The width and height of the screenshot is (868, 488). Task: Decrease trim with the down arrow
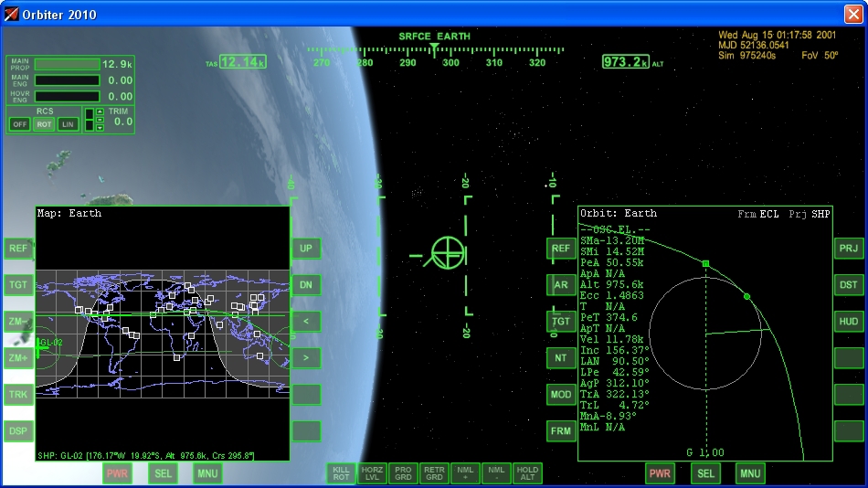[x=101, y=128]
